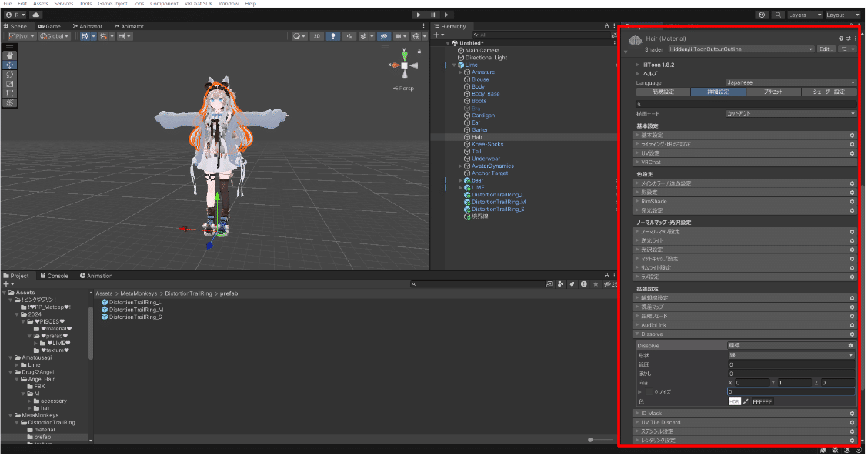This screenshot has width=868, height=456.
Task: Select the Rotate tool in Scene
Action: [9, 74]
